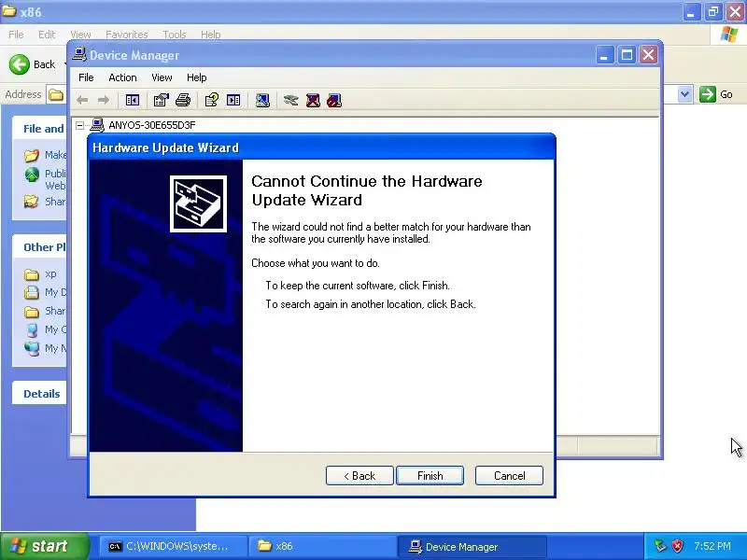Open Device Manager's Action menu
Viewport: 747px width, 560px height.
(122, 77)
